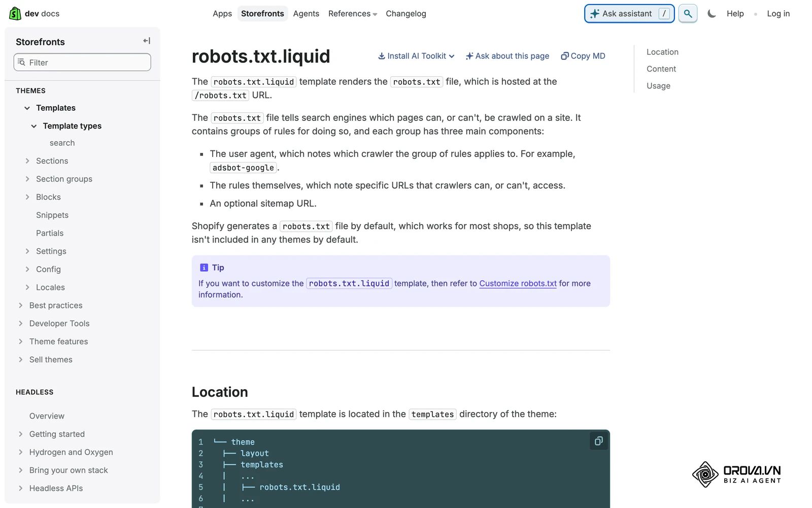Expand Theme features section
The width and height of the screenshot is (812, 508).
(21, 341)
